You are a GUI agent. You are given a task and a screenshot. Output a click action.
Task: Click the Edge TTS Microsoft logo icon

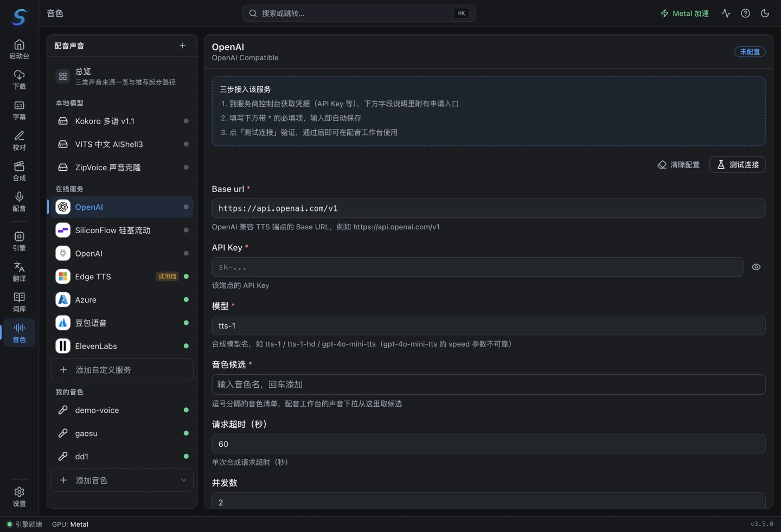click(x=63, y=277)
